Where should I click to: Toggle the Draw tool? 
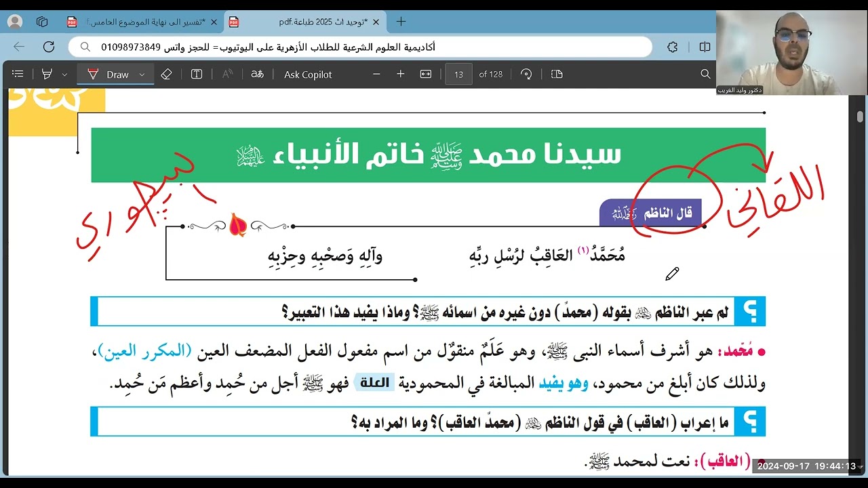coord(108,74)
